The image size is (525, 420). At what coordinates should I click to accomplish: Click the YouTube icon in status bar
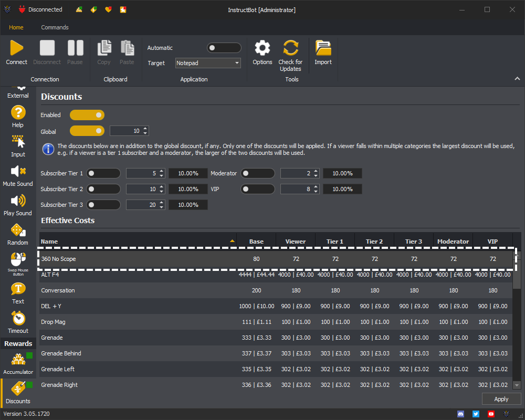491,414
